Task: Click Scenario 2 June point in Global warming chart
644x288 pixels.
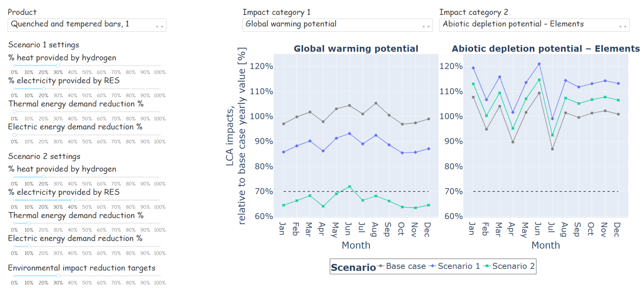Action: (x=350, y=186)
